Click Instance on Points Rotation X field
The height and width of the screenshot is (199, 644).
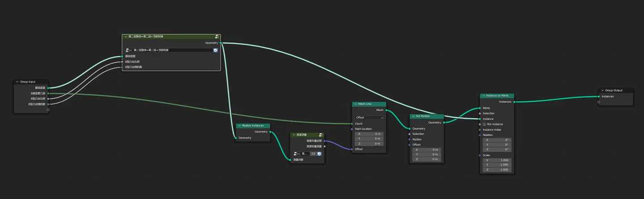point(497,140)
